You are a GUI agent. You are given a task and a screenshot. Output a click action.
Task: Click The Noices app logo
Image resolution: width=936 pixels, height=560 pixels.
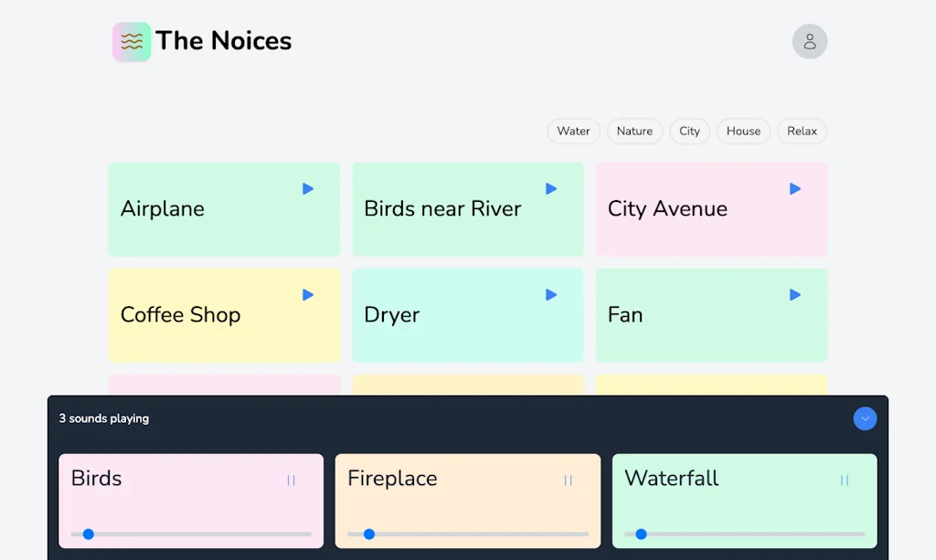click(x=131, y=41)
